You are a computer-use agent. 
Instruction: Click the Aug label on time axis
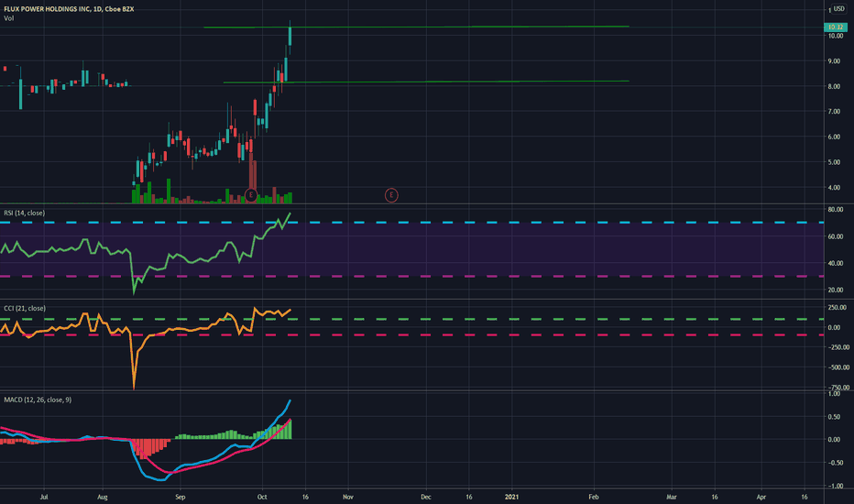point(102,497)
